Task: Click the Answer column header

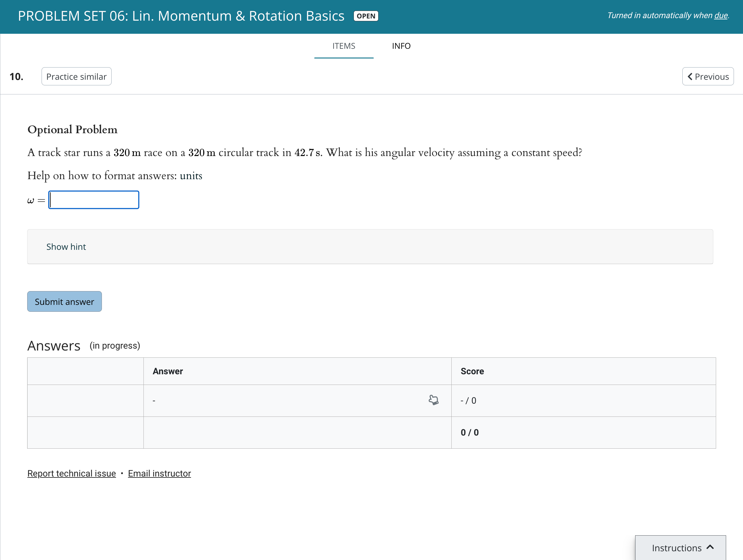Action: [168, 371]
